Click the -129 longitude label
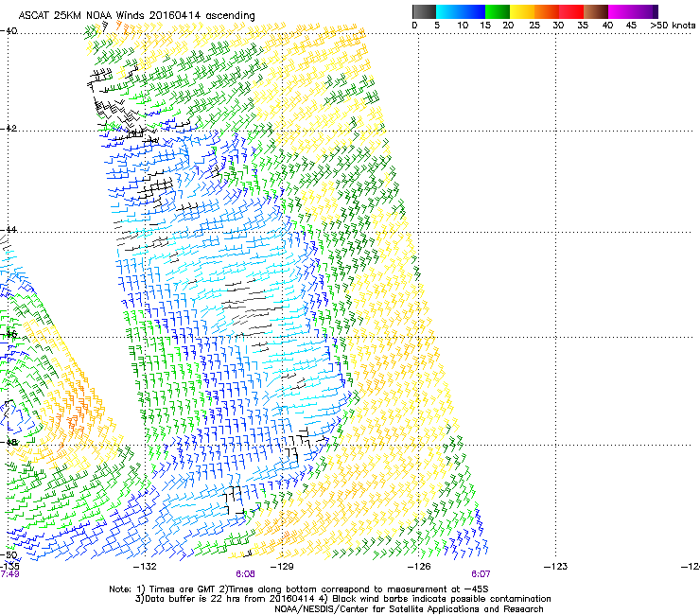Viewport: 700px width, 615px height. (282, 567)
